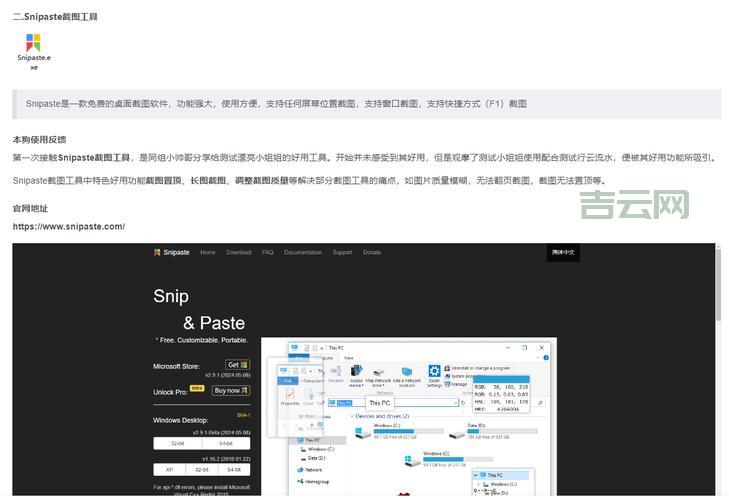Click the blue help icon in This PC window
The width and height of the screenshot is (729, 500).
(546, 358)
